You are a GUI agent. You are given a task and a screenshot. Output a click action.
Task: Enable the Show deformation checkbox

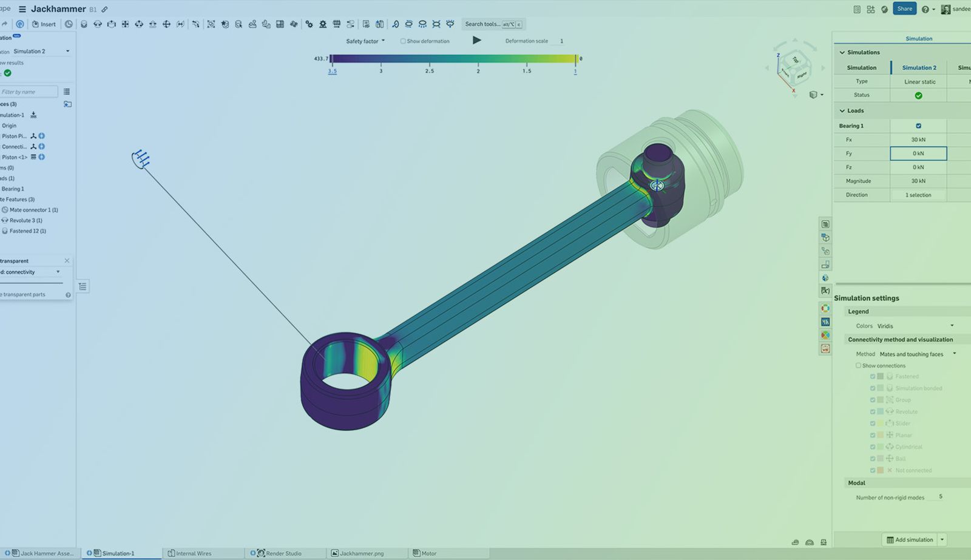click(403, 41)
